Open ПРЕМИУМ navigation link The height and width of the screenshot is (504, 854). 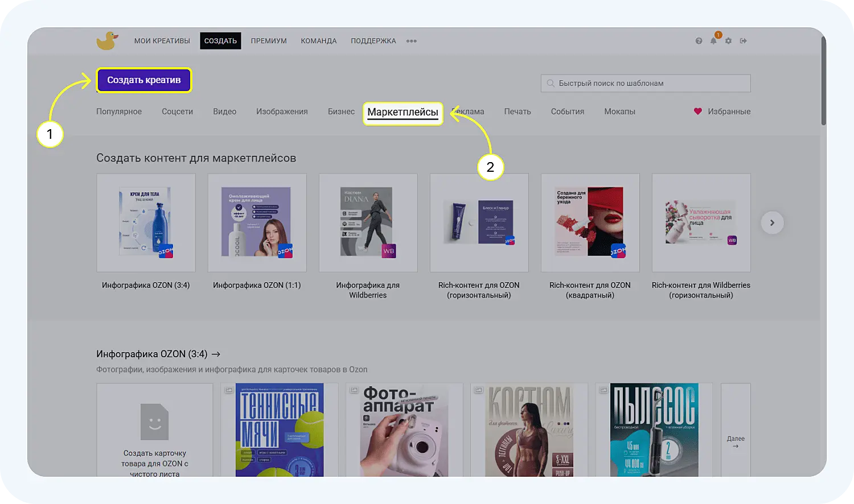(269, 41)
